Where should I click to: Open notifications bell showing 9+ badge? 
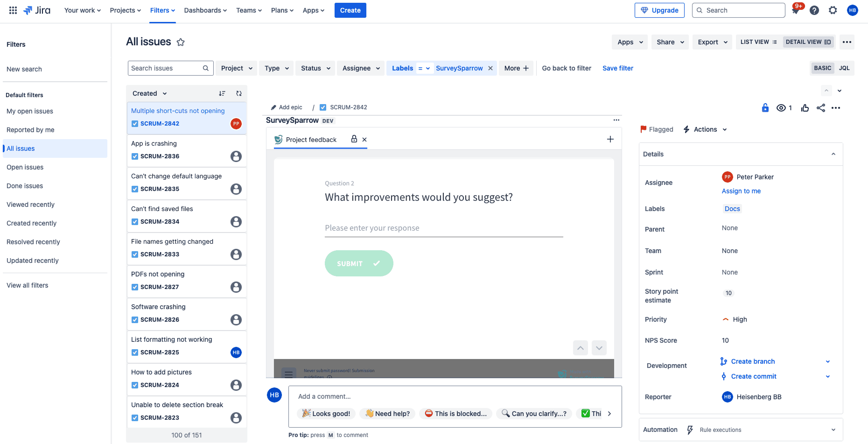point(796,10)
